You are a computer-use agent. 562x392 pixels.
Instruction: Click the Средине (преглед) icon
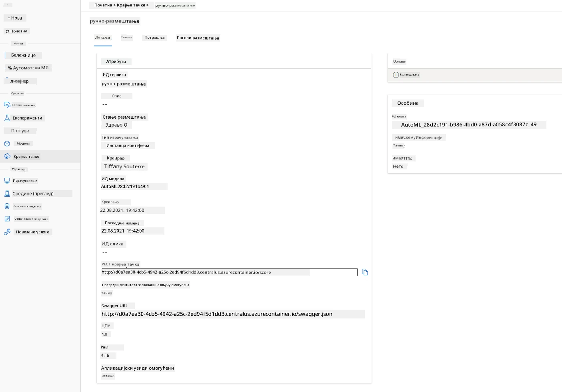coord(7,193)
